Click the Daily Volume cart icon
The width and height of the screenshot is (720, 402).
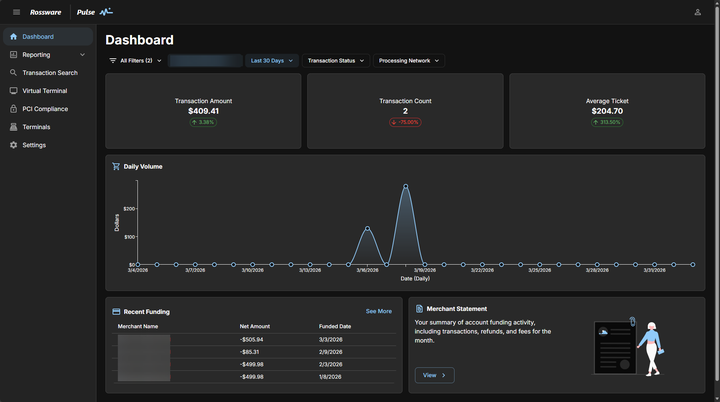[116, 167]
